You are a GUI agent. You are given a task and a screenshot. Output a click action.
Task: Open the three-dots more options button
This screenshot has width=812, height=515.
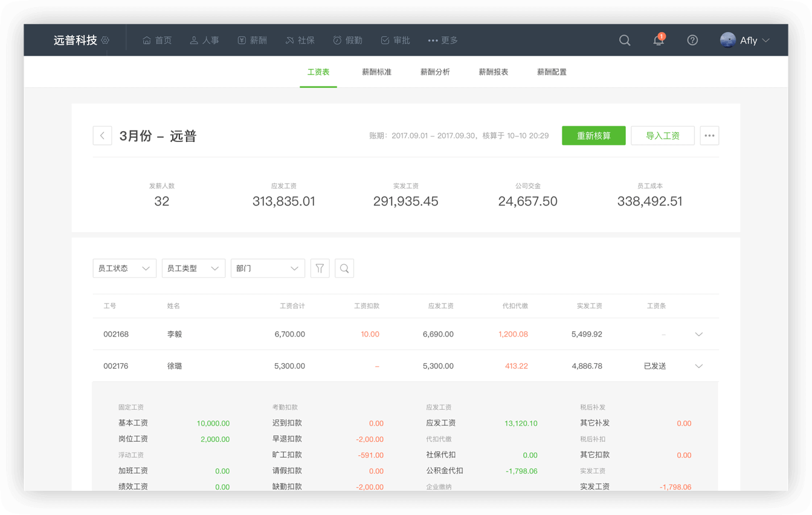709,135
